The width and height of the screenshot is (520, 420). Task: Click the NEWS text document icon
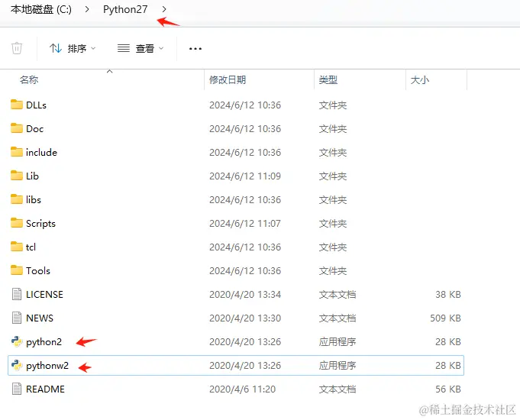17,318
